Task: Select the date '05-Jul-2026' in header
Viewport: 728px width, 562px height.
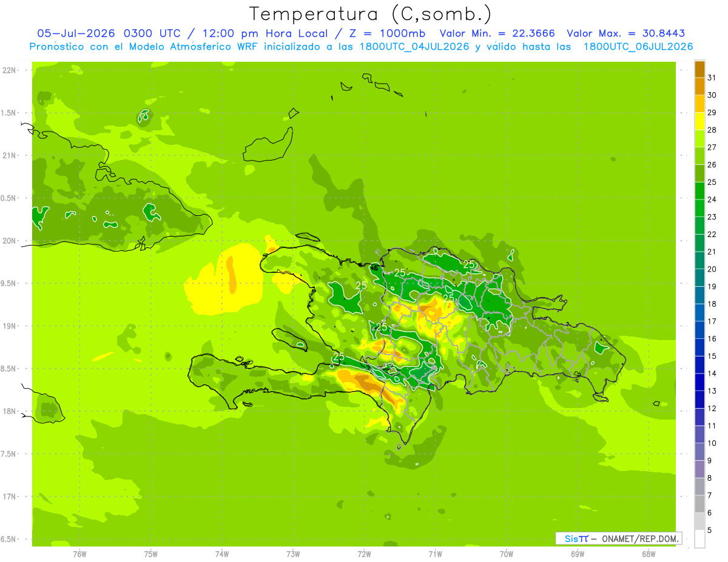Action: pos(77,33)
